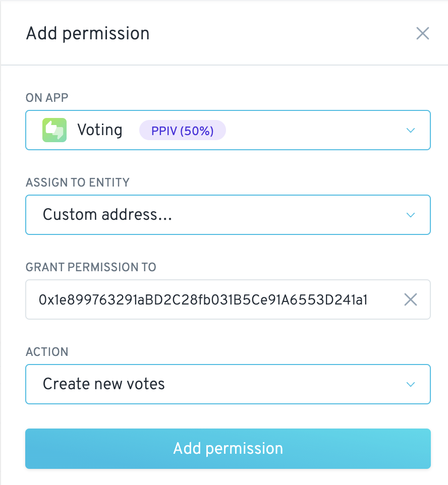Expand the Action dropdown chevron
The width and height of the screenshot is (448, 485).
click(411, 385)
